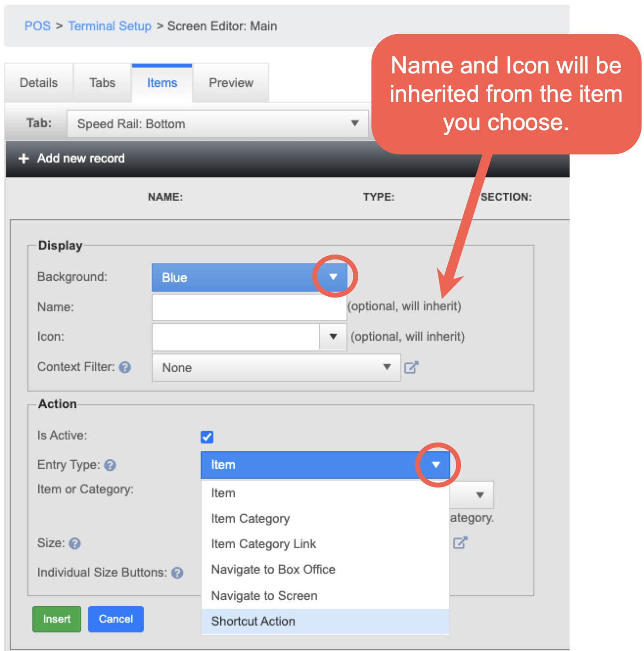Image resolution: width=644 pixels, height=651 pixels.
Task: Select Shortcut Action from the Entry Type list
Action: 253,621
